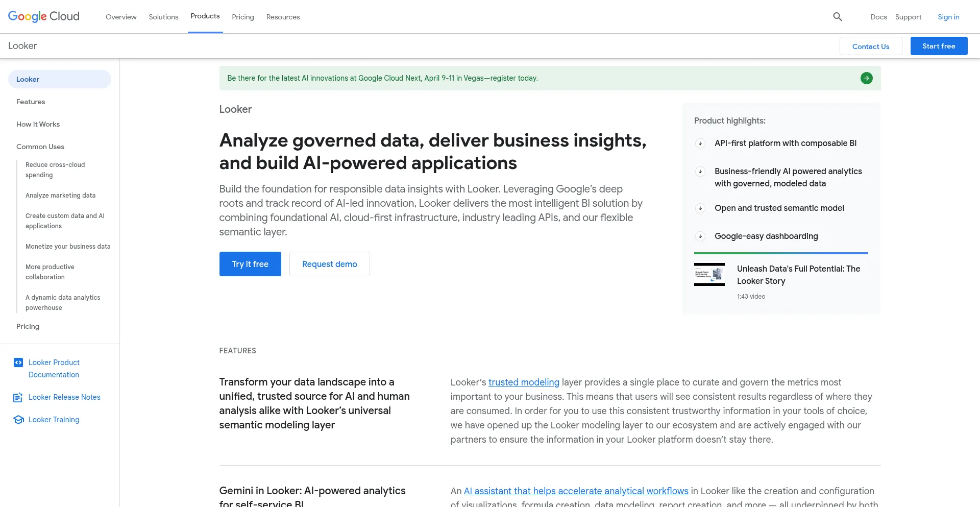980x507 pixels.
Task: Click Sign in
Action: coord(948,17)
